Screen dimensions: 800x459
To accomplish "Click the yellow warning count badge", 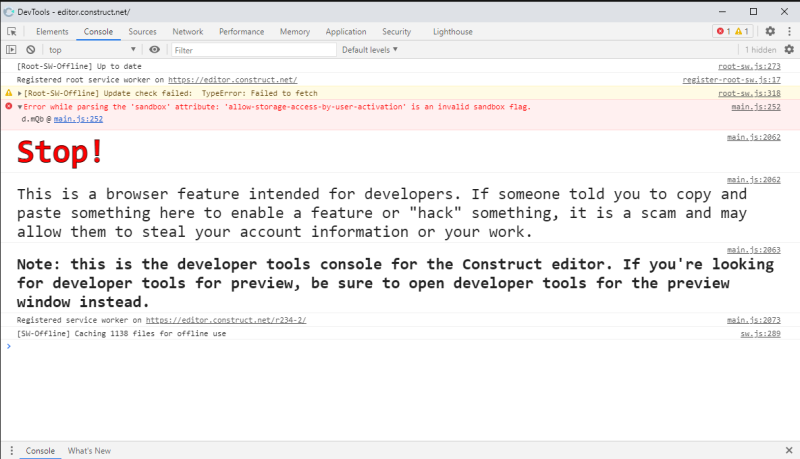I will [742, 31].
